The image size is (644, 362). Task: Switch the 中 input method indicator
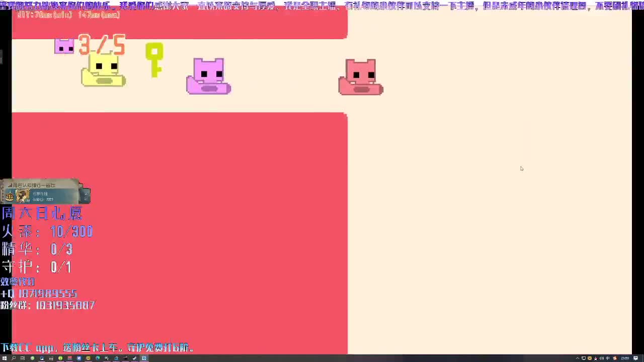point(608,358)
